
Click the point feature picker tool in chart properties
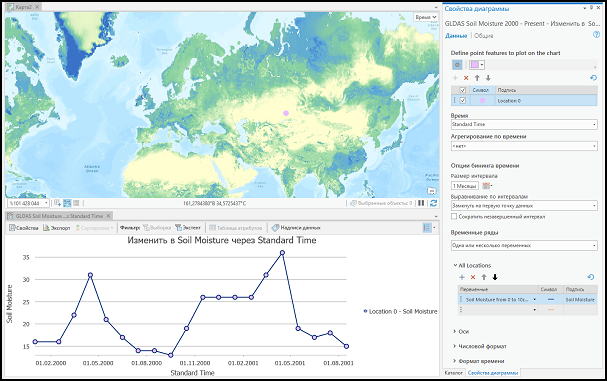coord(457,65)
